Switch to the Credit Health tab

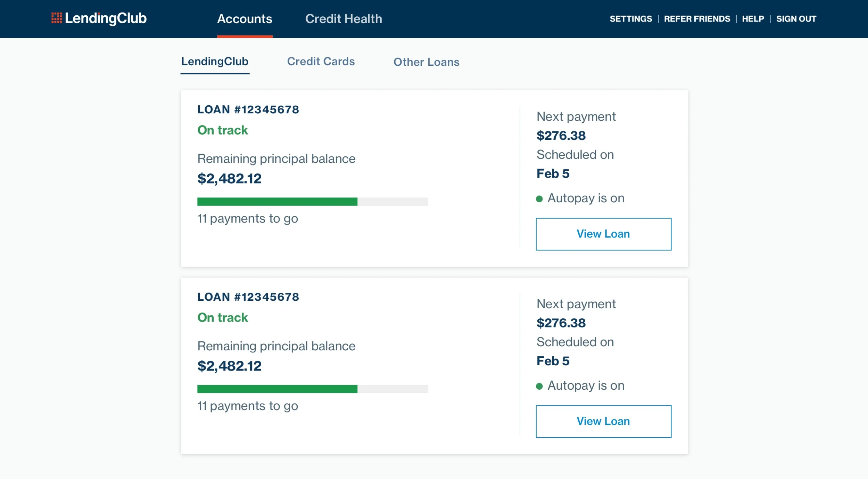click(x=343, y=19)
